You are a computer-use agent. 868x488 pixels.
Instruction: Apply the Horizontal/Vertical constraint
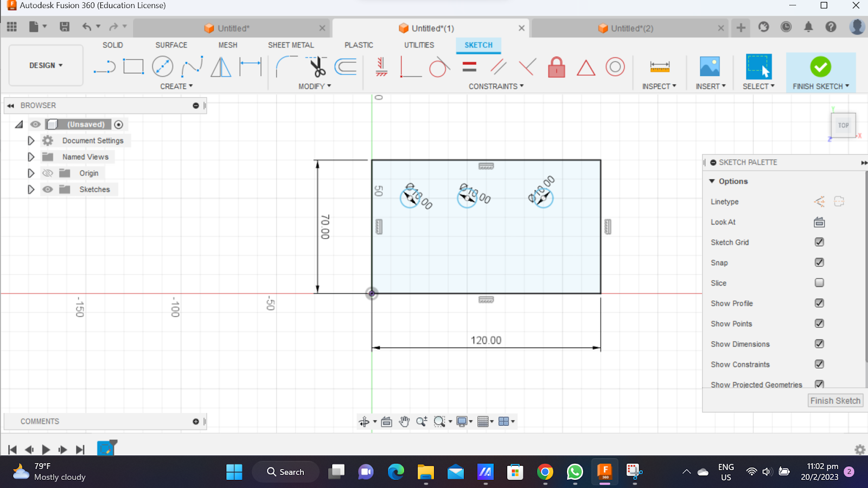point(382,67)
